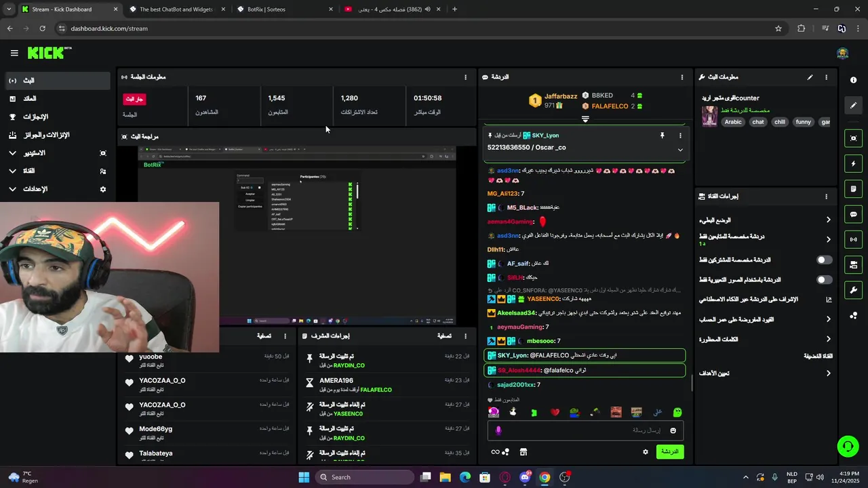Open the profile avatar menu
Viewport: 868px width, 488px height.
pyautogui.click(x=843, y=53)
